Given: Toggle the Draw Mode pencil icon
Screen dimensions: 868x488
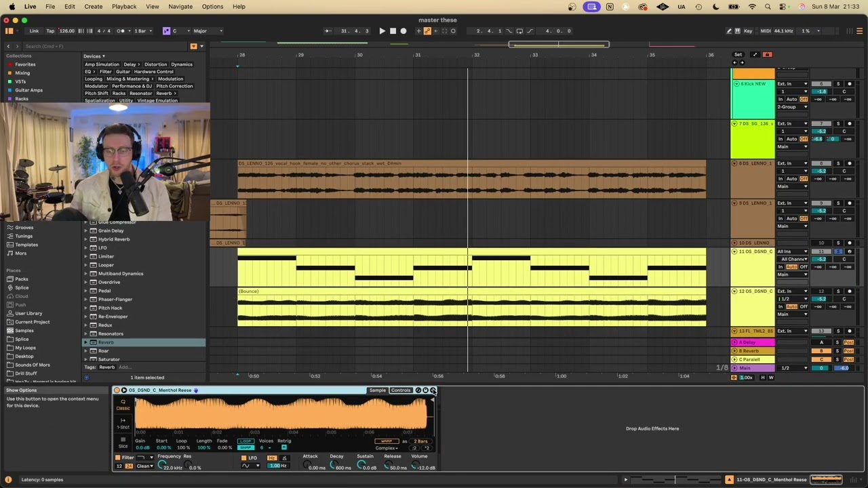Looking at the screenshot, I should [x=729, y=31].
